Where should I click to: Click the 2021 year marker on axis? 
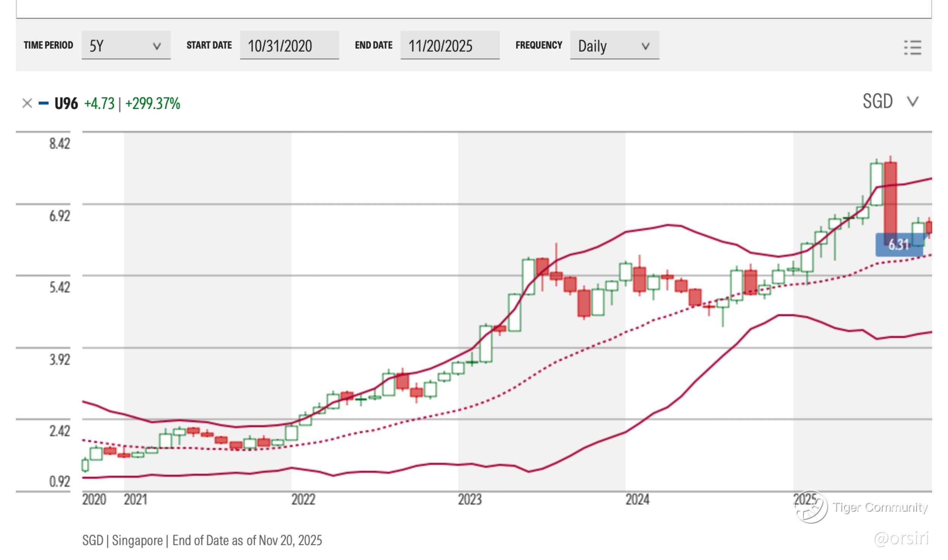point(135,499)
